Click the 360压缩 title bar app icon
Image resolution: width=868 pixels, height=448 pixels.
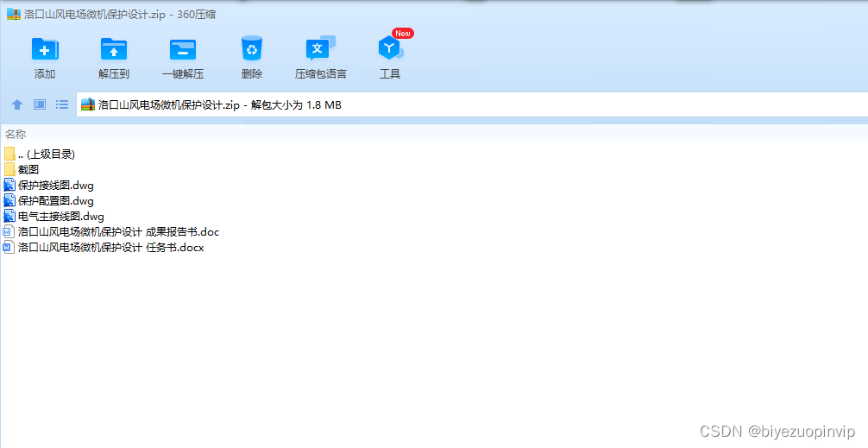click(13, 15)
